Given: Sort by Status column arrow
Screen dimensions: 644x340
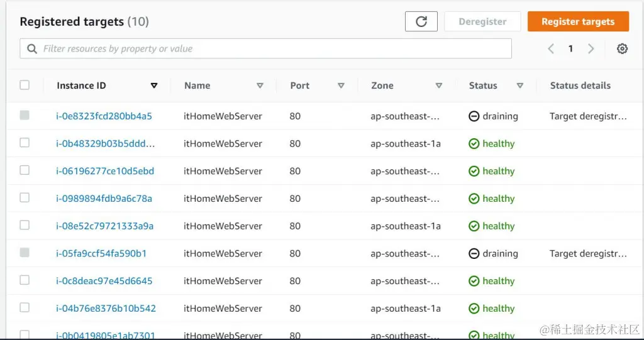Looking at the screenshot, I should click(x=520, y=86).
